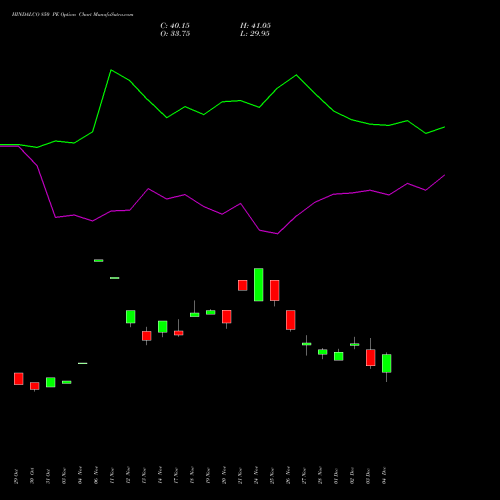Click the '29 Oct' date axis label

click(16, 476)
